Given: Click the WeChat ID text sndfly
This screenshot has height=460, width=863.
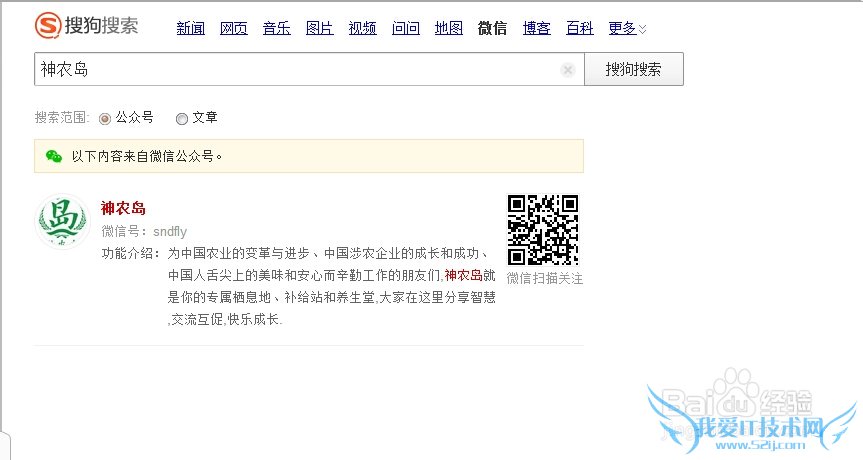Looking at the screenshot, I should 170,232.
